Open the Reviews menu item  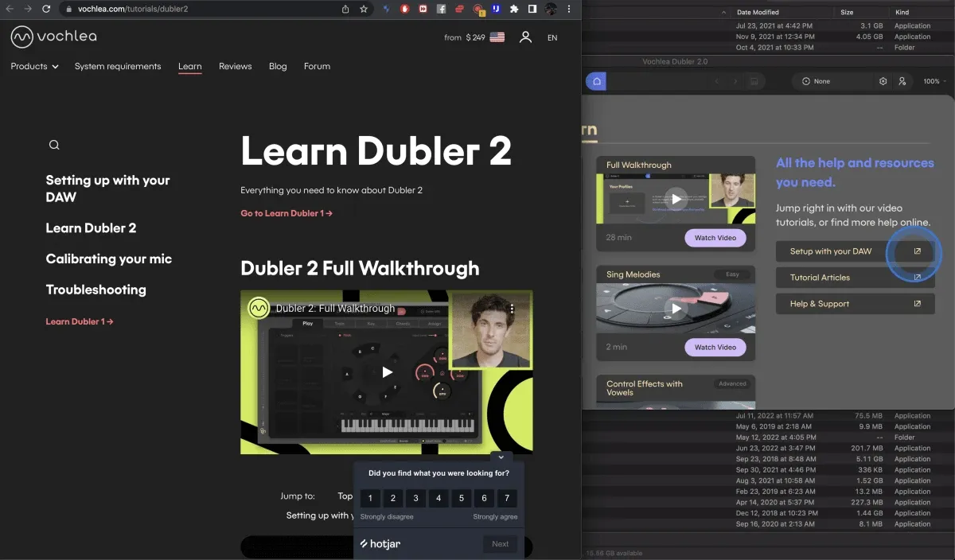click(x=236, y=66)
